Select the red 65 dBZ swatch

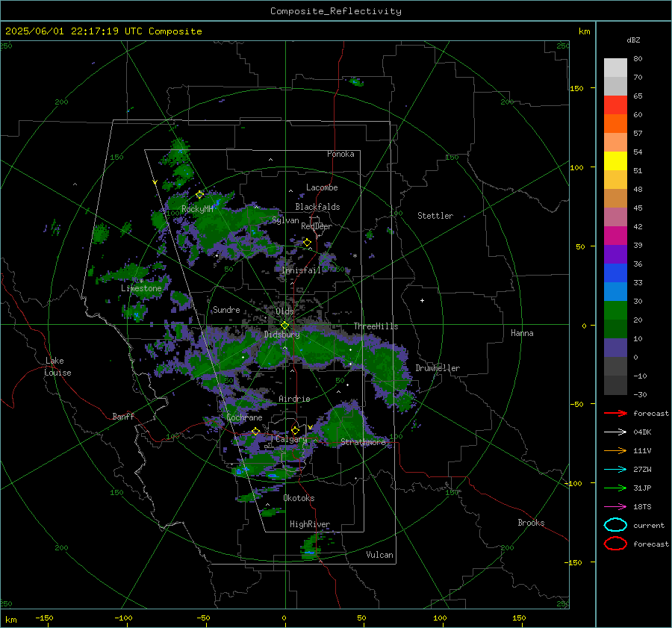click(615, 105)
